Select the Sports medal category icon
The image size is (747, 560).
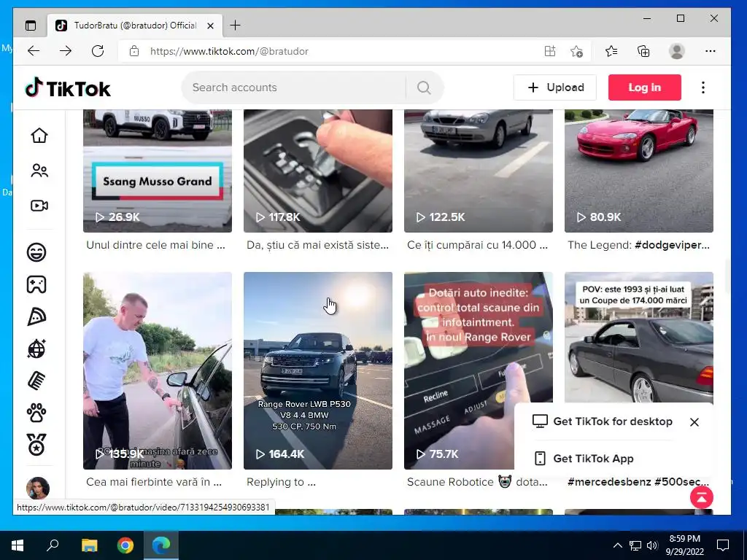click(x=36, y=446)
